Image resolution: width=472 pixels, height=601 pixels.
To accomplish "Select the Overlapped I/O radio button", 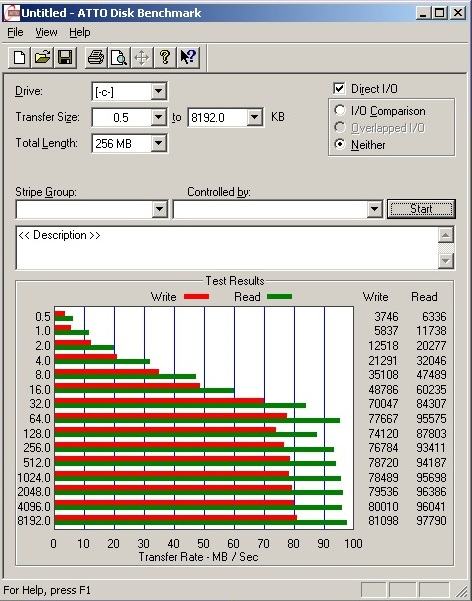I will pyautogui.click(x=339, y=127).
